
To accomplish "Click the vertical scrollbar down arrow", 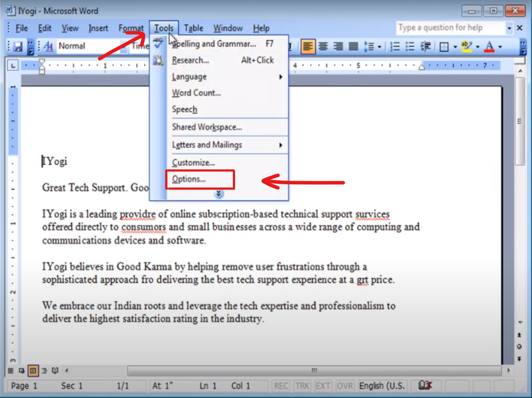I will click(x=520, y=322).
